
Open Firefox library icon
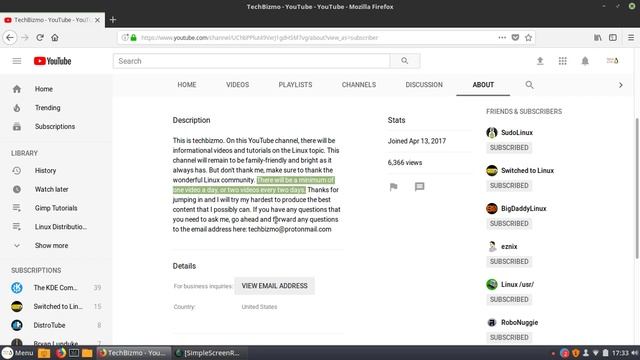point(598,38)
